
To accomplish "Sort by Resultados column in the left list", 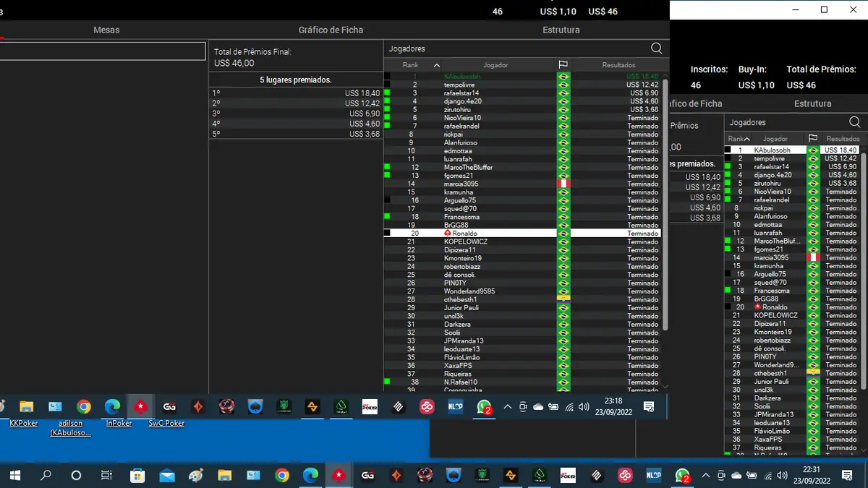I will tap(618, 65).
